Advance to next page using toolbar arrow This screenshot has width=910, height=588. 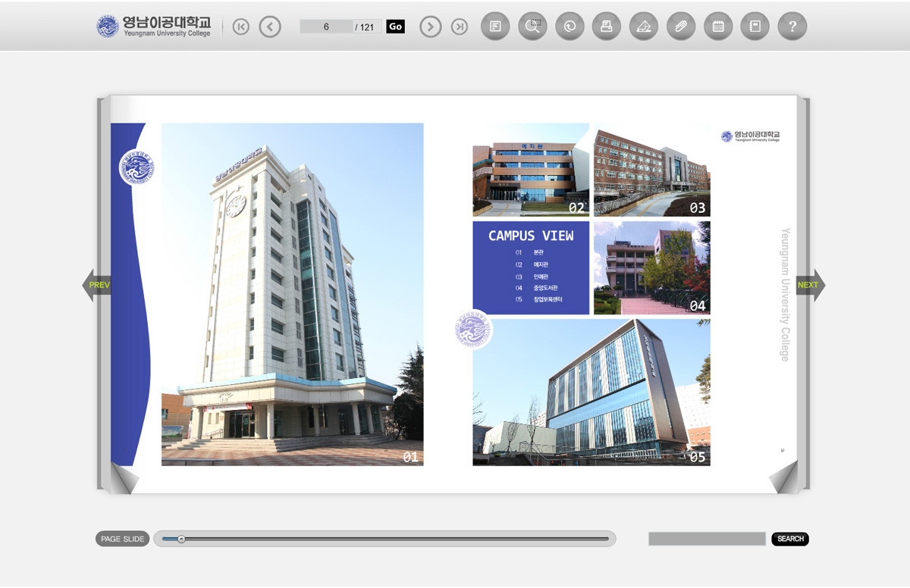[x=431, y=27]
